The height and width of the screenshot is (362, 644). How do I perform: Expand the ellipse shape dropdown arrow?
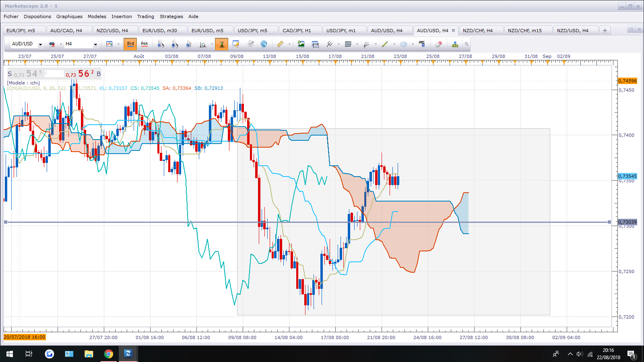[x=413, y=44]
